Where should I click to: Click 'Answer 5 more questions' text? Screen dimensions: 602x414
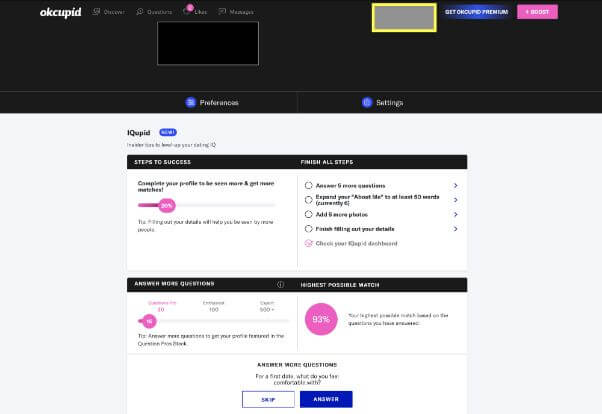coord(350,185)
